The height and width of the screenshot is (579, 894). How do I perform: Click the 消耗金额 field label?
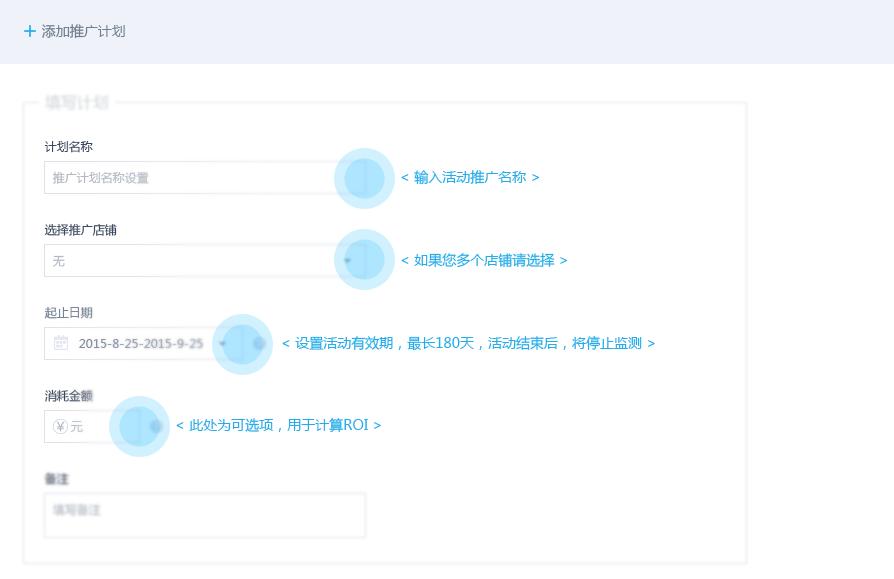tap(68, 395)
